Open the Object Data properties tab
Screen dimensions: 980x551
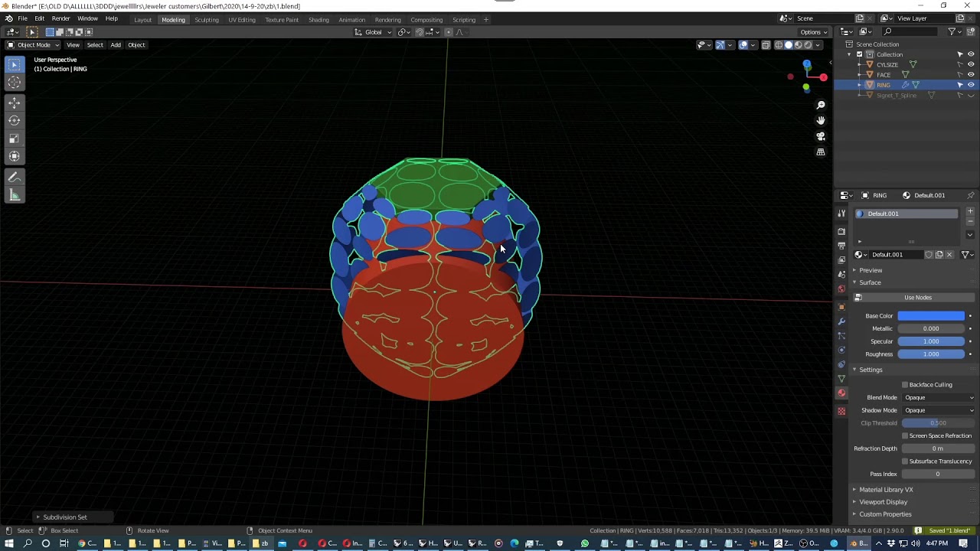(841, 379)
